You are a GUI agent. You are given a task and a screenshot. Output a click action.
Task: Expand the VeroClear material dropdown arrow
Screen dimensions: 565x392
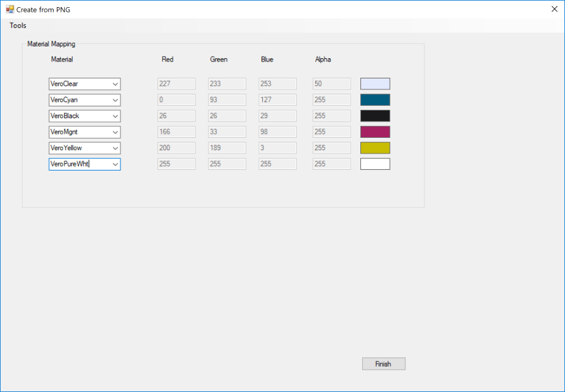click(x=115, y=84)
